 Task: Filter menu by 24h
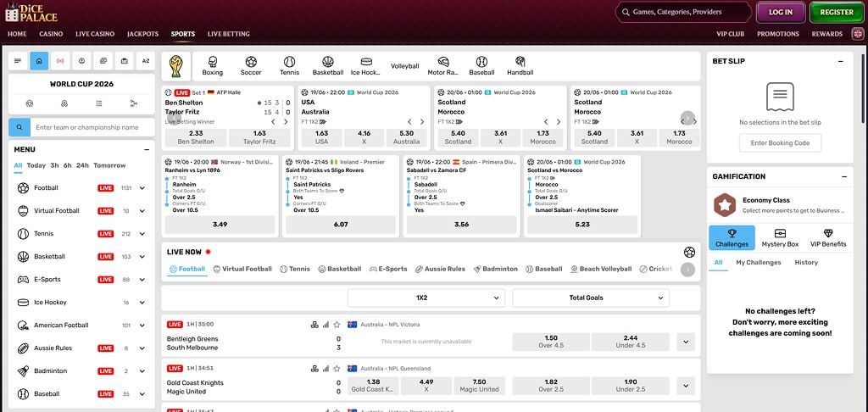(82, 165)
